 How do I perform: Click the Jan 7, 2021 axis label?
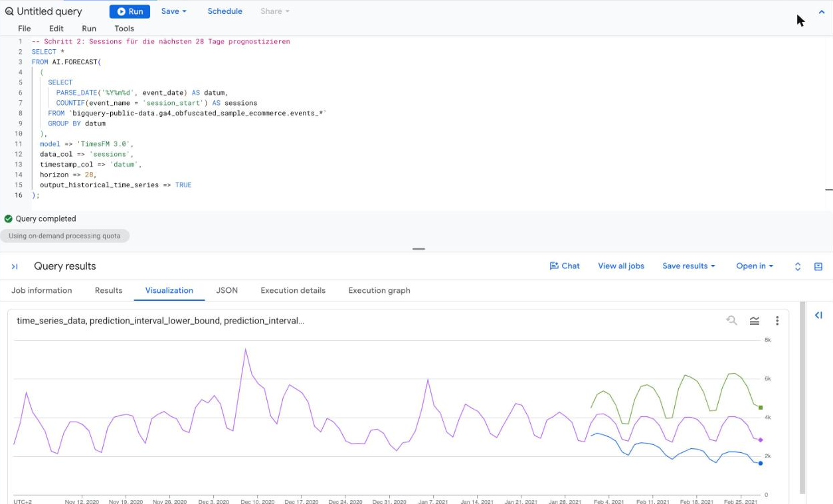tap(433, 501)
